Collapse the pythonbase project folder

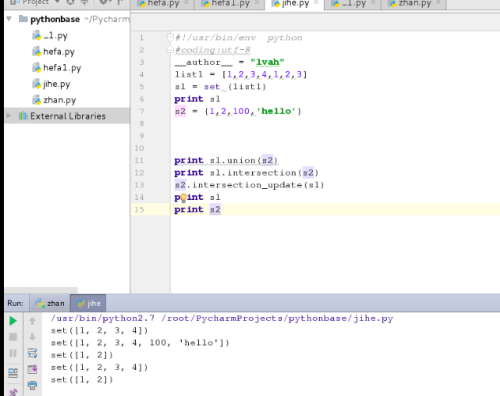9,19
